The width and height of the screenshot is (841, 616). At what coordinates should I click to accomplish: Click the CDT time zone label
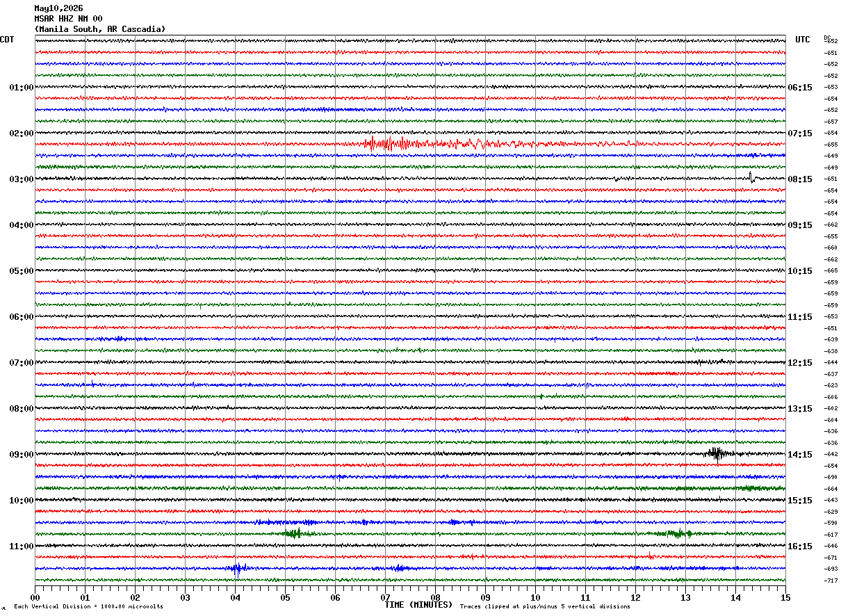pos(7,40)
